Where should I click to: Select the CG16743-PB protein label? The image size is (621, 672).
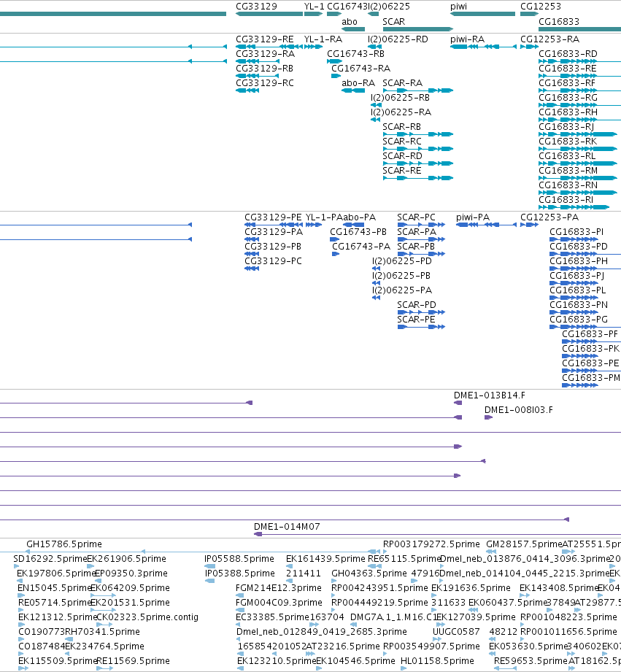[358, 232]
